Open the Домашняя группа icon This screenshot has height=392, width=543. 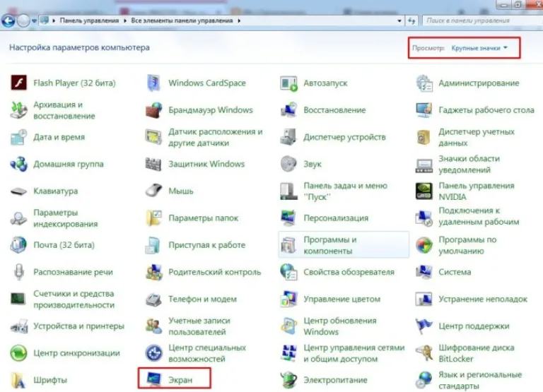(18, 164)
